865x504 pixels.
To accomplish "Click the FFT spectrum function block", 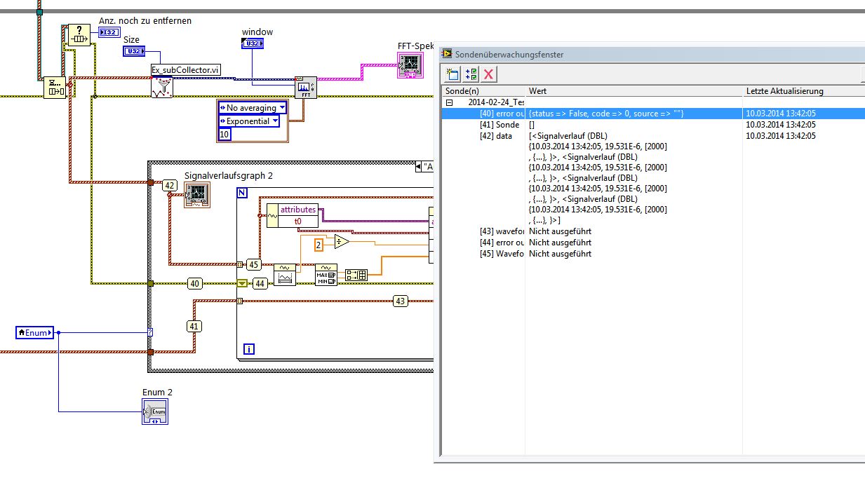I will coord(305,87).
